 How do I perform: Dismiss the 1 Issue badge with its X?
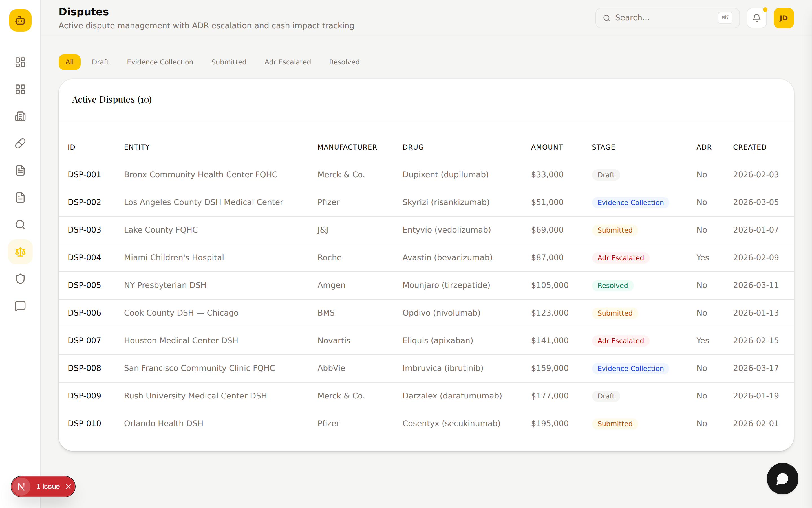point(69,487)
